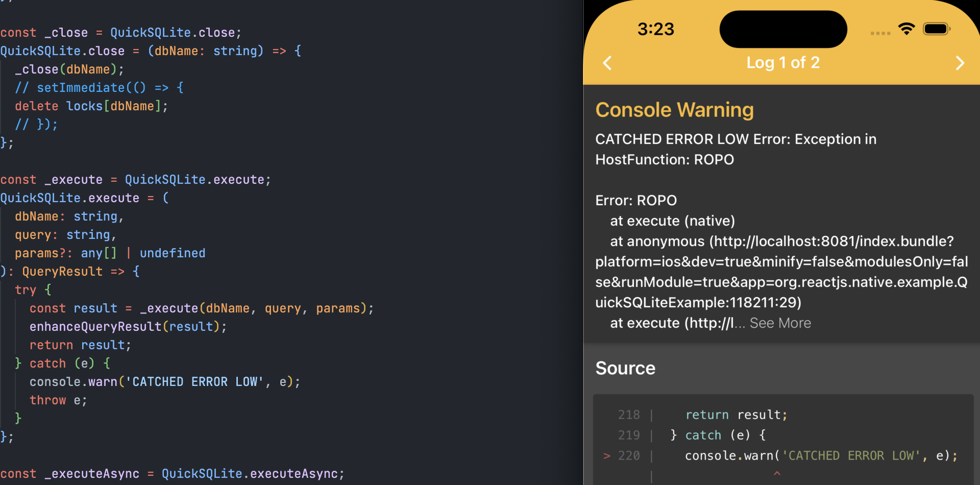Click 'const _execute = QuickSQLite.execute;' line
Viewport: 980px width, 485px height.
tap(136, 180)
